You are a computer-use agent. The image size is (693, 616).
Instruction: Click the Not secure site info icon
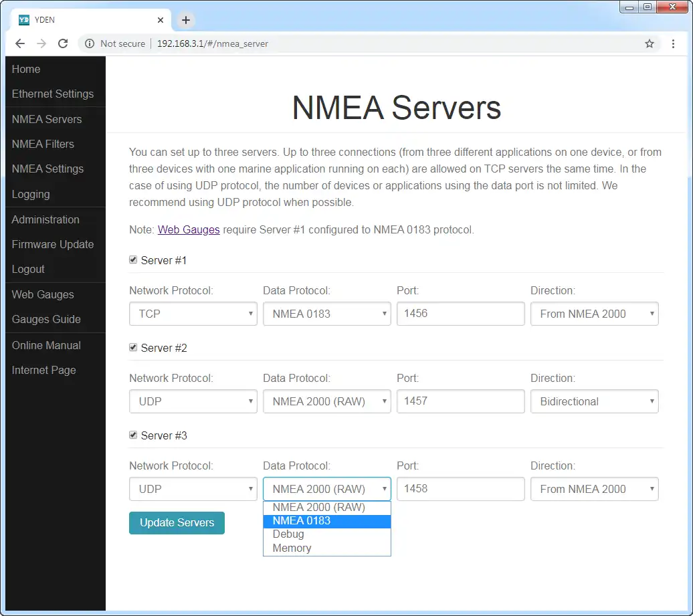pos(89,43)
